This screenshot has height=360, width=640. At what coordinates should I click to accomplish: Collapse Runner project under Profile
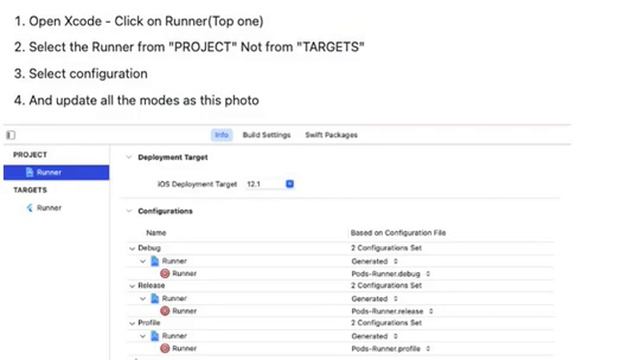tap(143, 336)
